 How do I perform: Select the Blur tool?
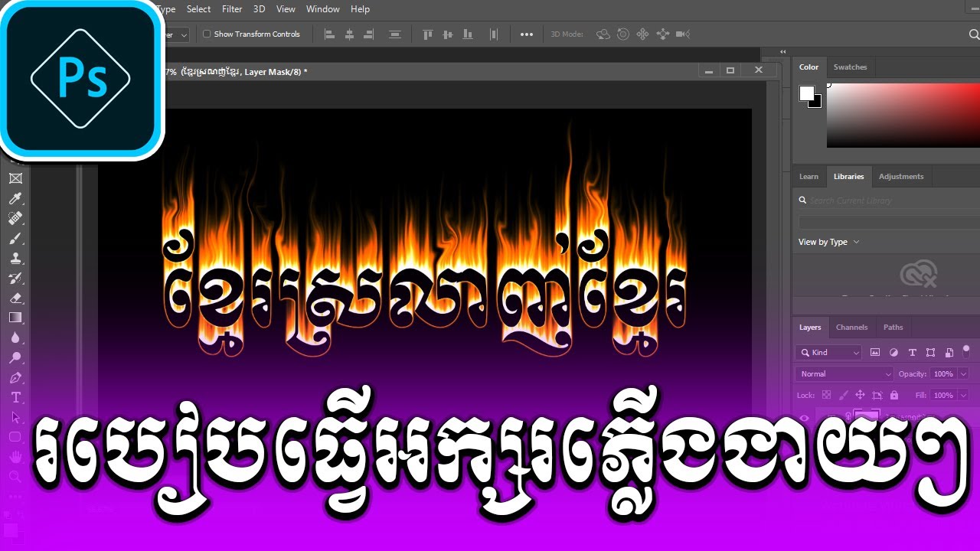tap(15, 337)
